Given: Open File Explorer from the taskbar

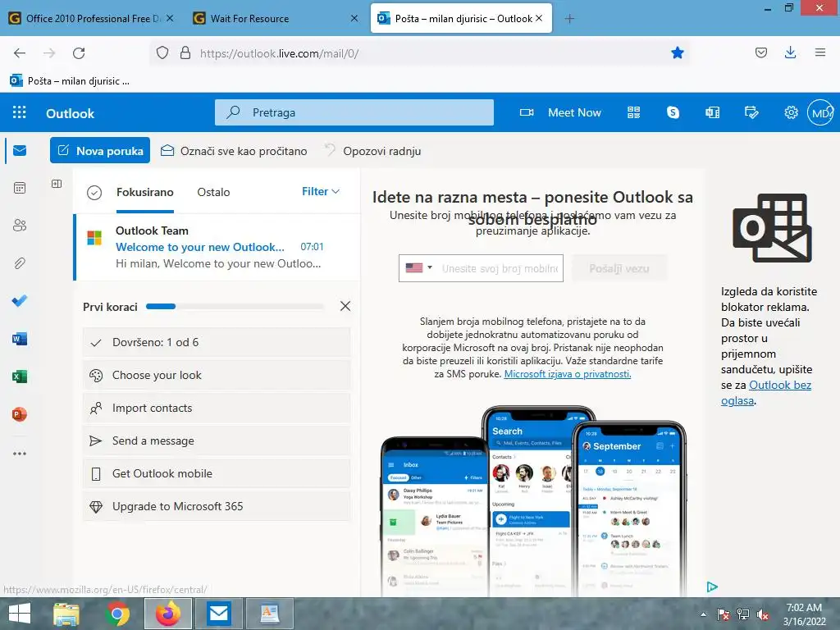Looking at the screenshot, I should [66, 614].
